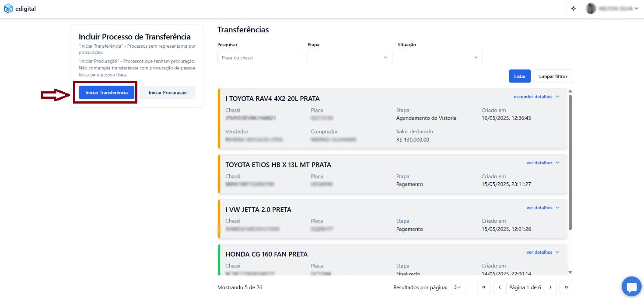Change results per page dropdown
644x298 pixels.
(458, 288)
